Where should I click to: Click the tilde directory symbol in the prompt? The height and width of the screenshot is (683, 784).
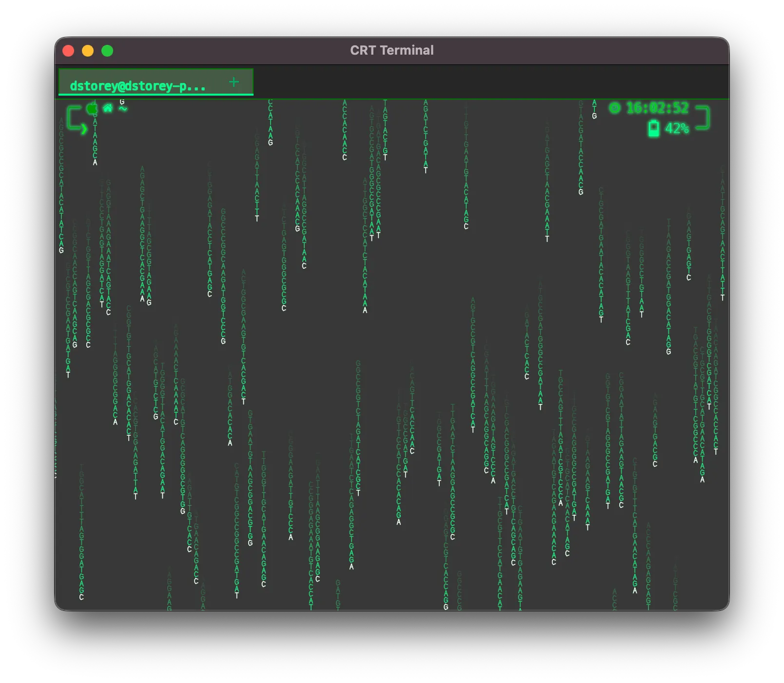pyautogui.click(x=123, y=109)
